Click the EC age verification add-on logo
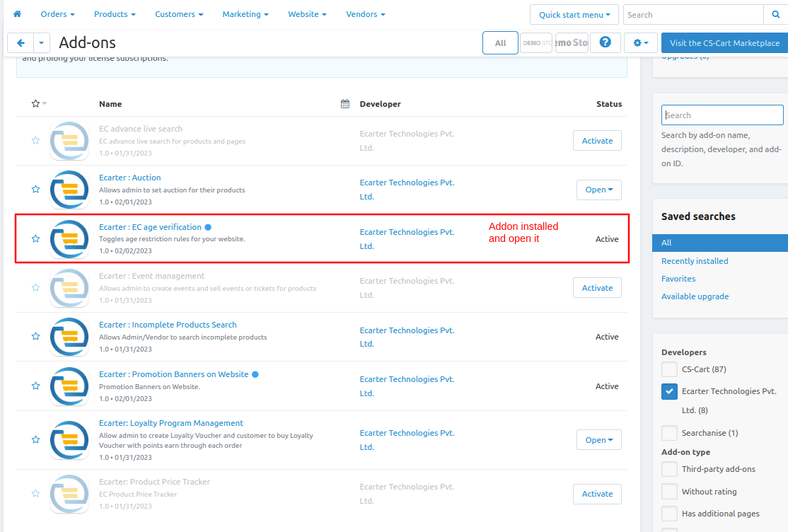 click(69, 239)
